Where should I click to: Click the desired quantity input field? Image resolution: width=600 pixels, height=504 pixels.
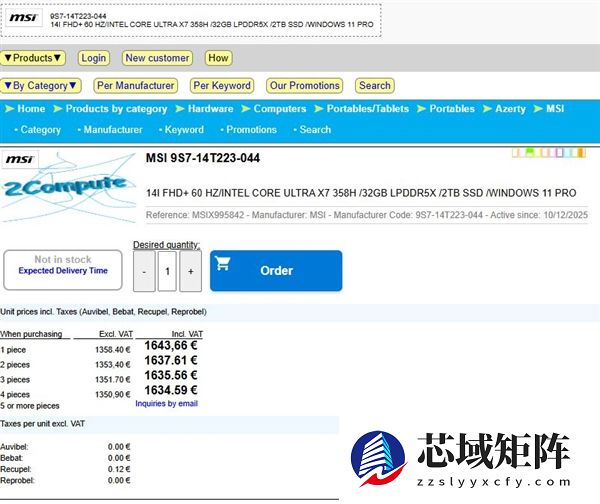[167, 271]
